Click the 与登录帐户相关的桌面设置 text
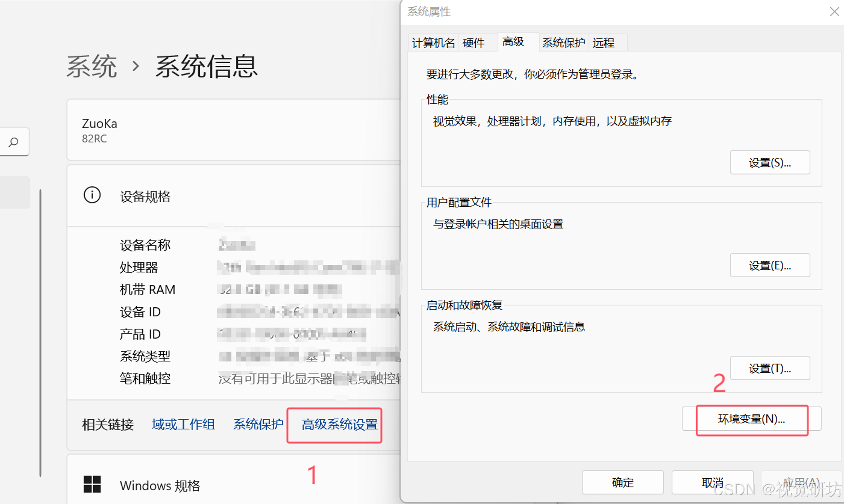The width and height of the screenshot is (844, 504). click(x=498, y=224)
